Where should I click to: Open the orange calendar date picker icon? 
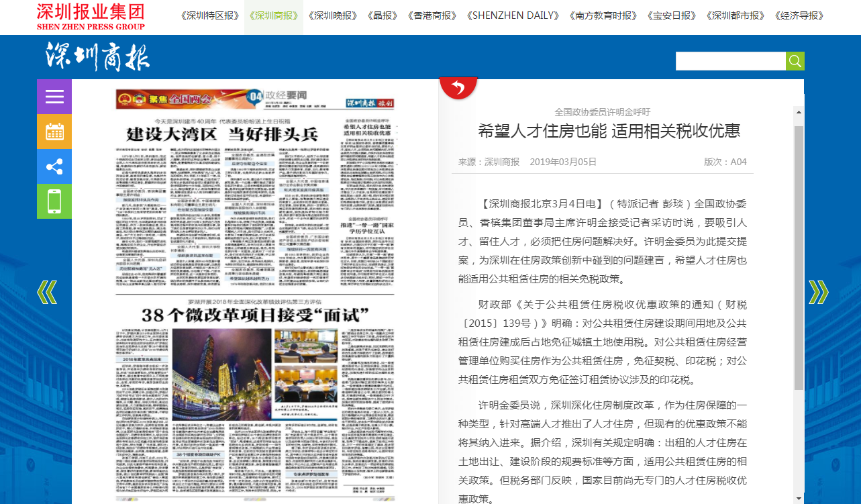point(54,132)
